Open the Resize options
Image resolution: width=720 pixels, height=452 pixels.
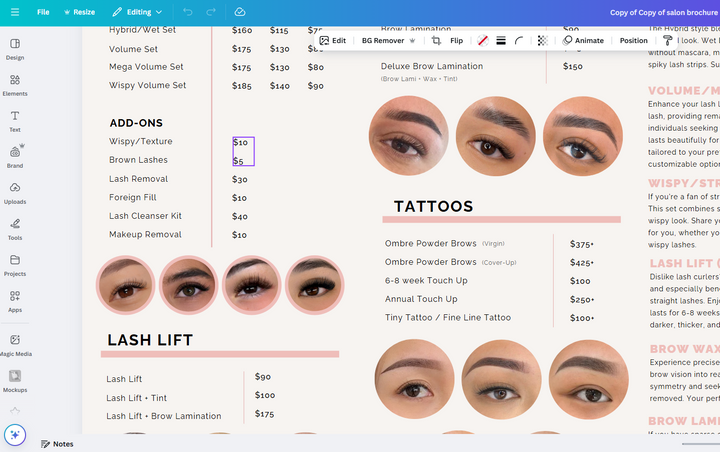click(x=79, y=12)
